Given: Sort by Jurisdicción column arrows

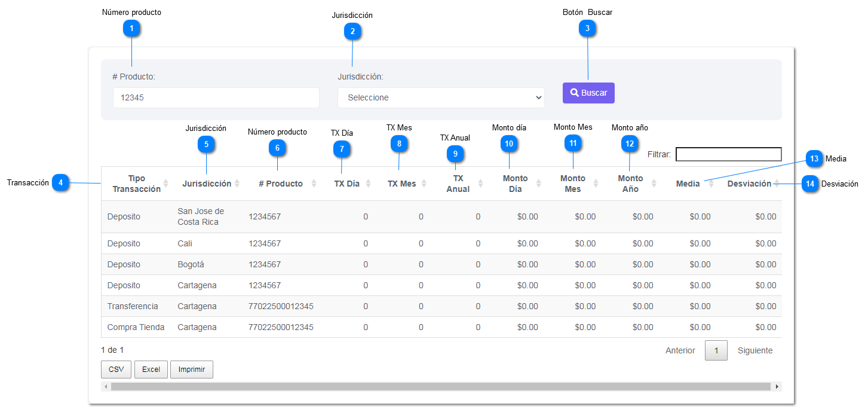Looking at the screenshot, I should pos(237,184).
